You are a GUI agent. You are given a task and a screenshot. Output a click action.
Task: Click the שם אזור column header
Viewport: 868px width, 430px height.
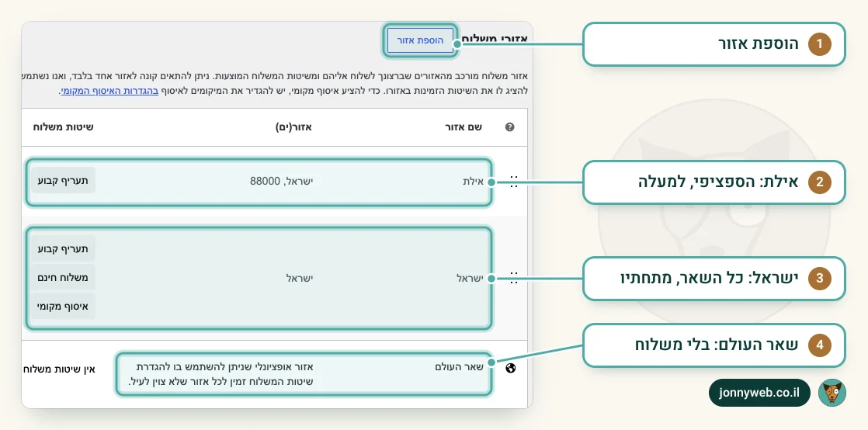click(464, 127)
